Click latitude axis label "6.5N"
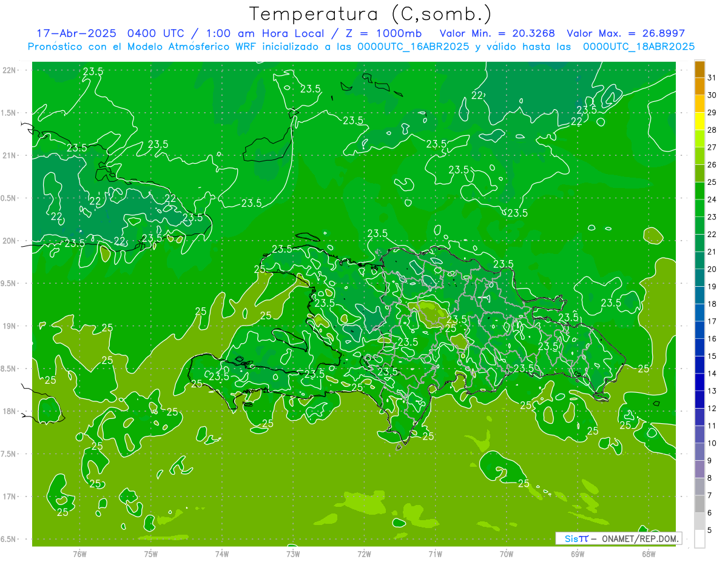728x562 pixels. [8, 540]
